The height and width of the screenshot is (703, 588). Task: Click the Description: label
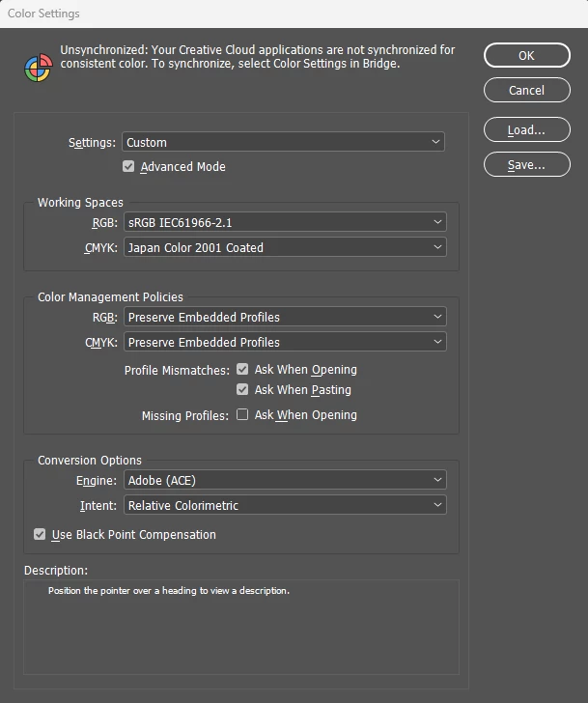(x=56, y=571)
